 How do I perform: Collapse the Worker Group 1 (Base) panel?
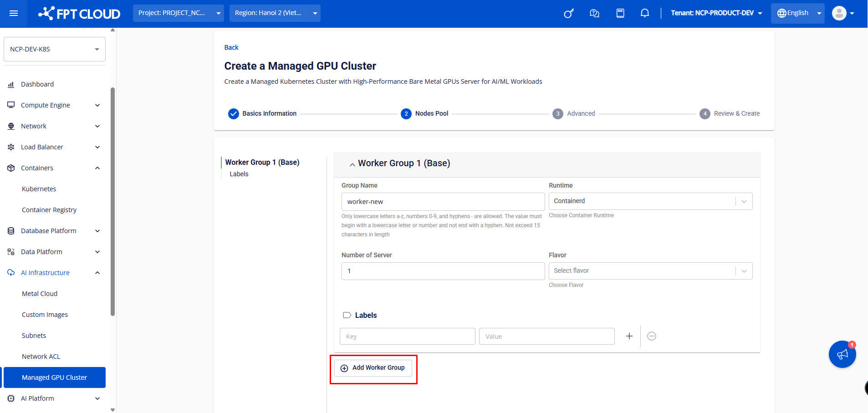point(352,164)
